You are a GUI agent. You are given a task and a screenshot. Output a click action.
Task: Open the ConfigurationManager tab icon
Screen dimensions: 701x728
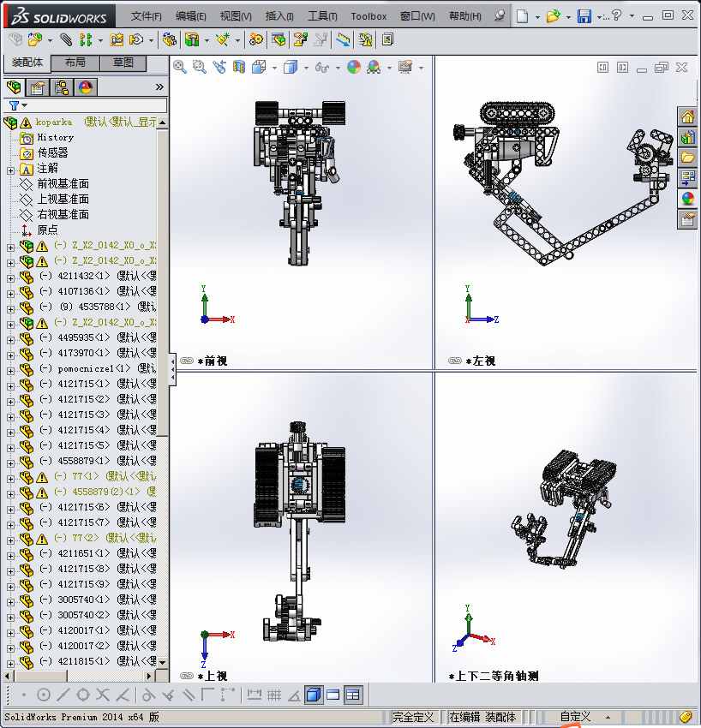[x=62, y=87]
